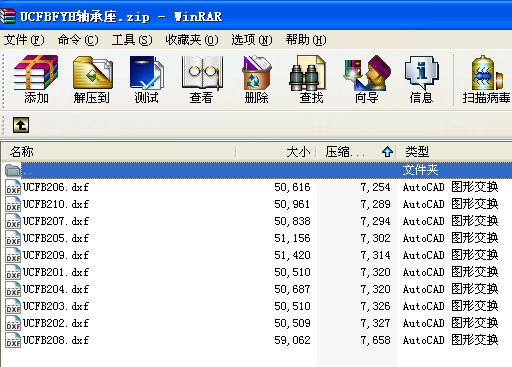
Task: Click size value 50,961
Action: [x=292, y=204]
